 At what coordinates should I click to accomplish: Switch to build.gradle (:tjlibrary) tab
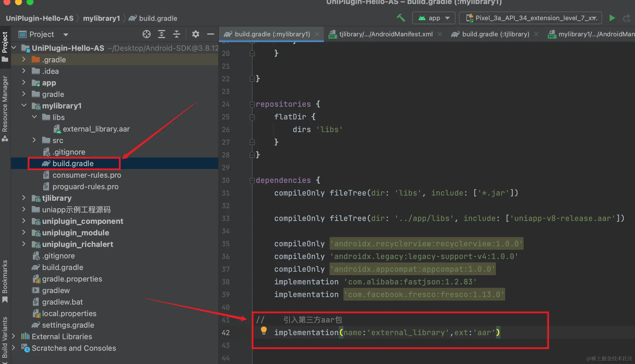pyautogui.click(x=495, y=34)
